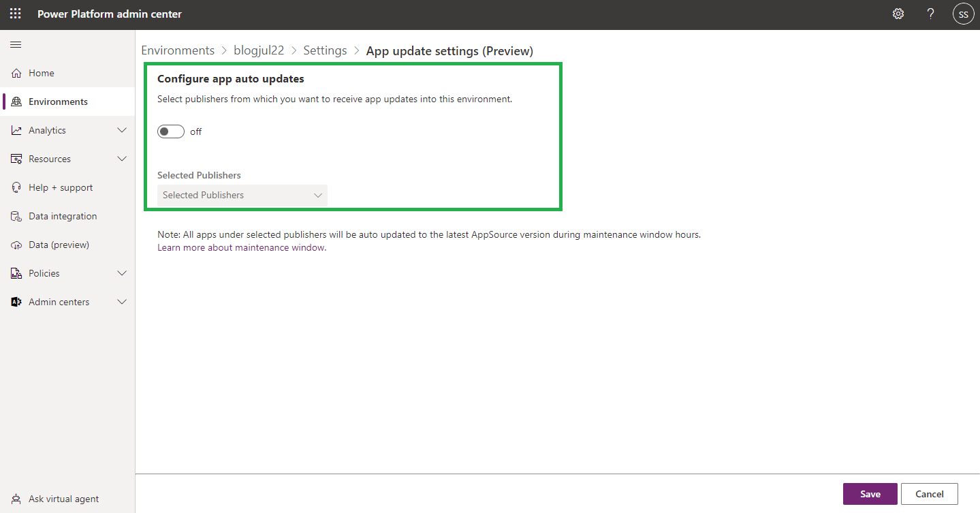The width and height of the screenshot is (980, 513).
Task: Click the 'off' toggle label
Action: pyautogui.click(x=196, y=132)
